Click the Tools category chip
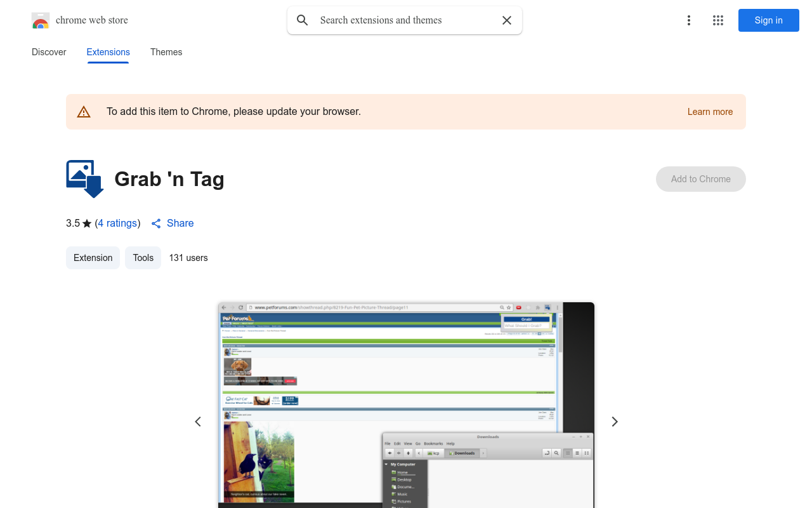Viewport: 812px width, 508px height. tap(143, 258)
